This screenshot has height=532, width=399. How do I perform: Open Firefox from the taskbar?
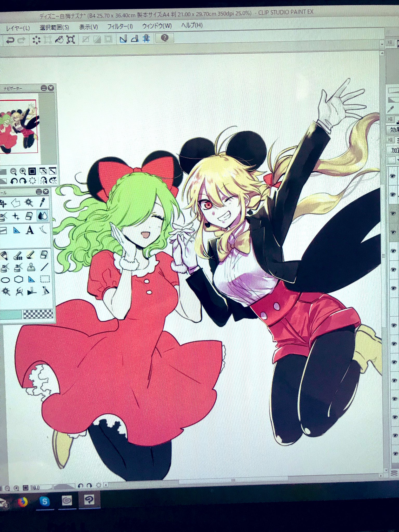23,501
